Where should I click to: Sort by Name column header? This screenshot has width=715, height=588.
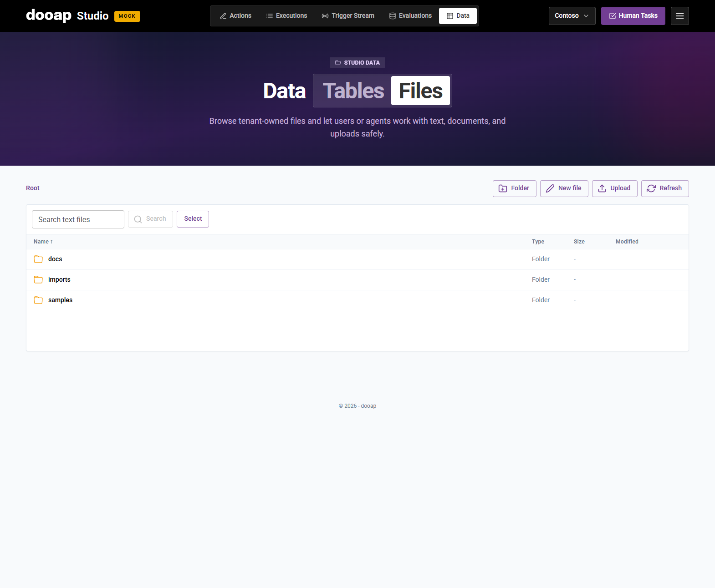[43, 242]
